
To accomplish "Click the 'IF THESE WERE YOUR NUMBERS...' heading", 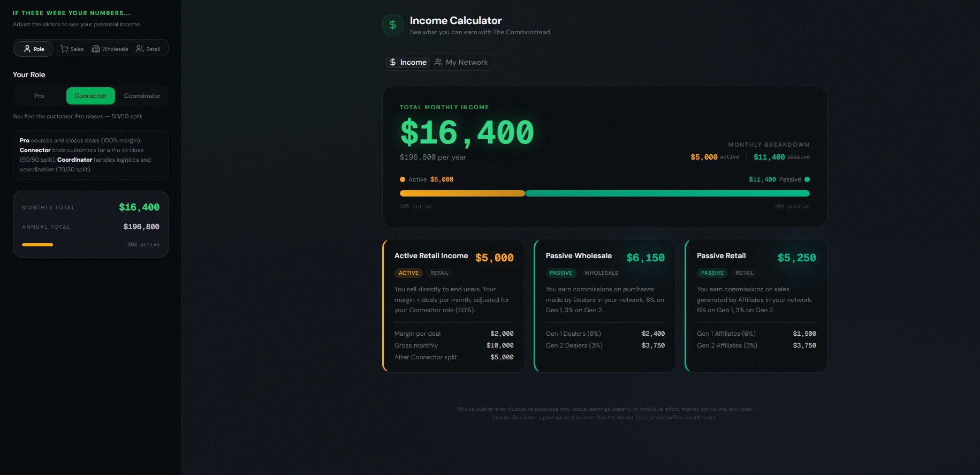I will point(72,13).
